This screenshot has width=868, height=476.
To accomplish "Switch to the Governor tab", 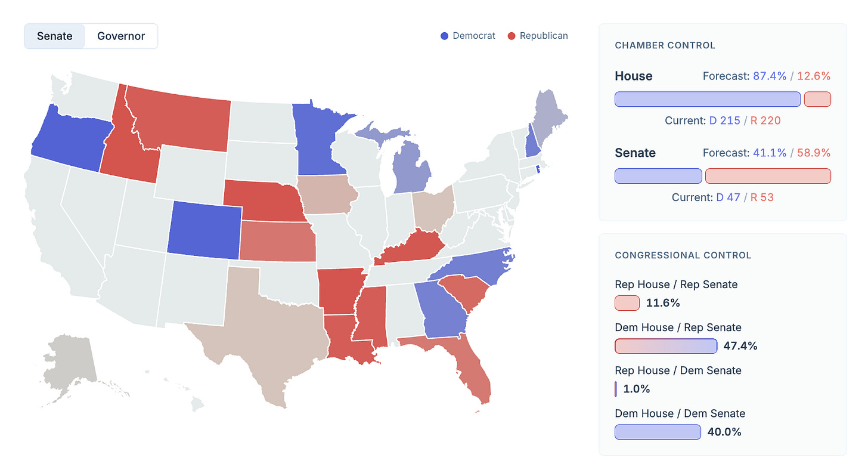I will click(121, 36).
